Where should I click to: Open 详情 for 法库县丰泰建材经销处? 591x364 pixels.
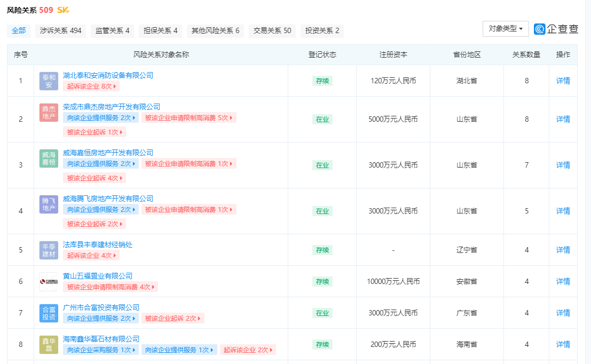coord(563,250)
